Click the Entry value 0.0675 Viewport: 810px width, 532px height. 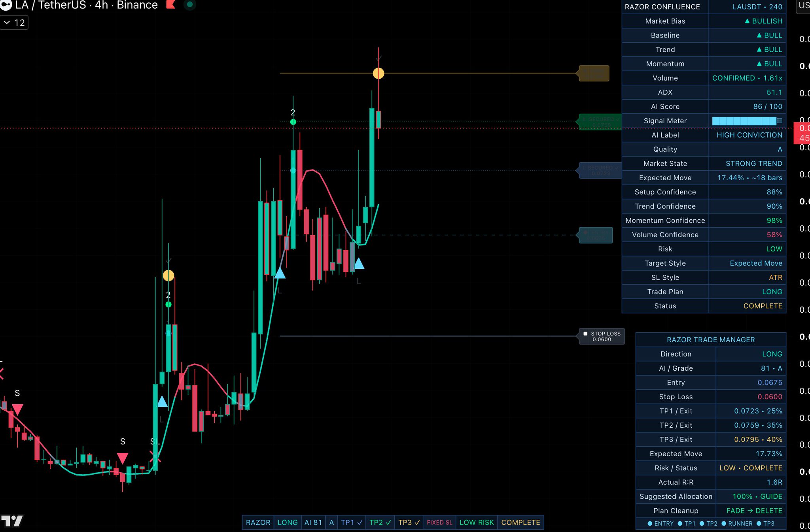(x=770, y=382)
